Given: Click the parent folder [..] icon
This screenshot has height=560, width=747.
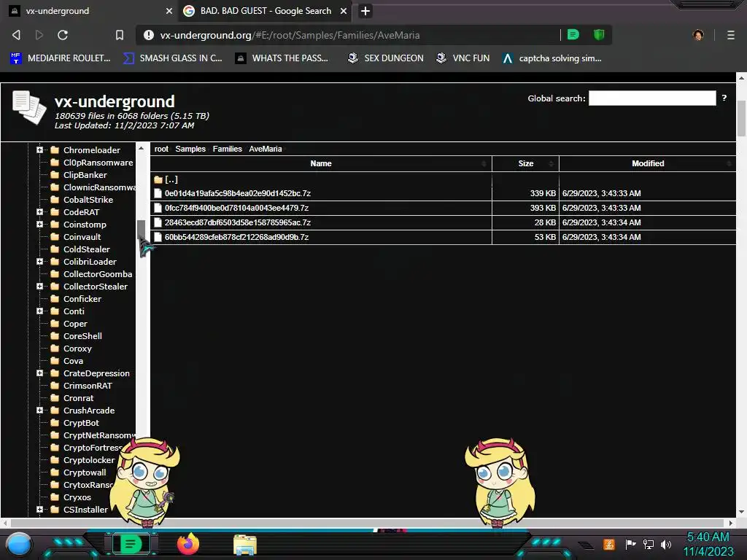Looking at the screenshot, I should coord(158,179).
